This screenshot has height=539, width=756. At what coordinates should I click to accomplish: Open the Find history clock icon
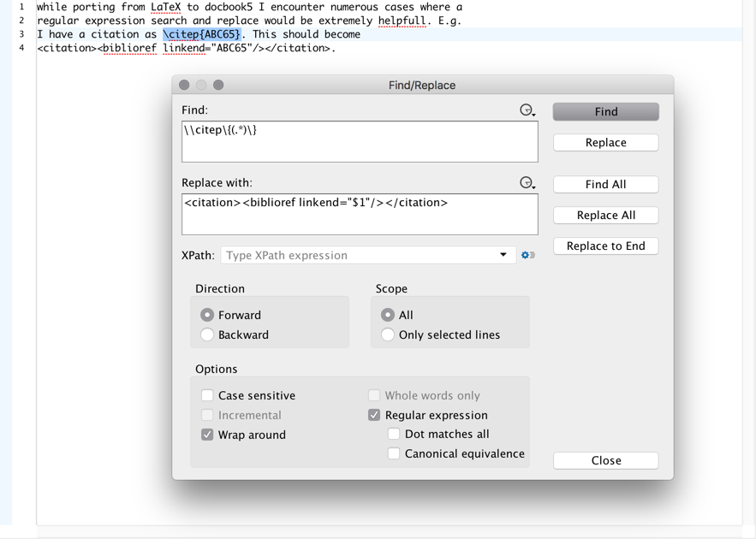527,110
